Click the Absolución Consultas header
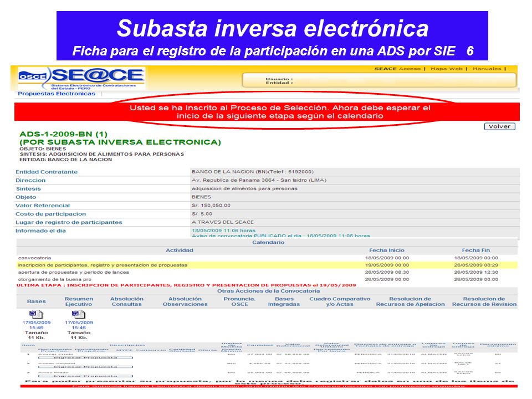 pyautogui.click(x=127, y=301)
